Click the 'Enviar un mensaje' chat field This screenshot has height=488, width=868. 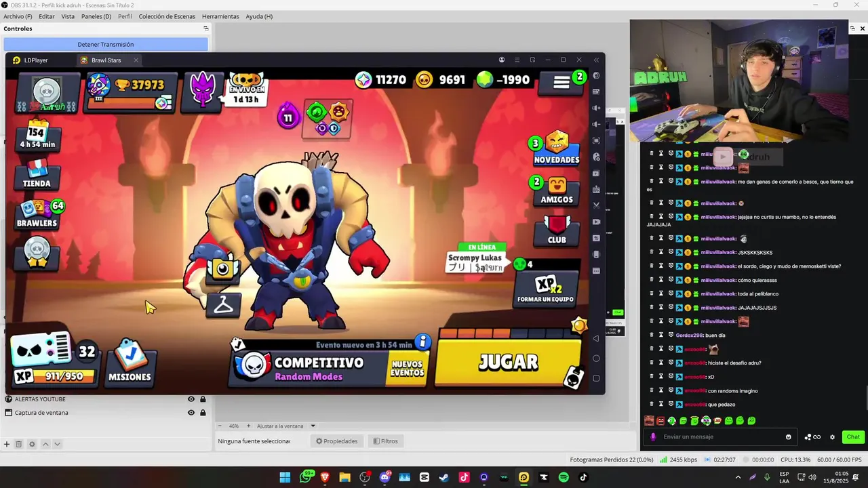pos(719,437)
